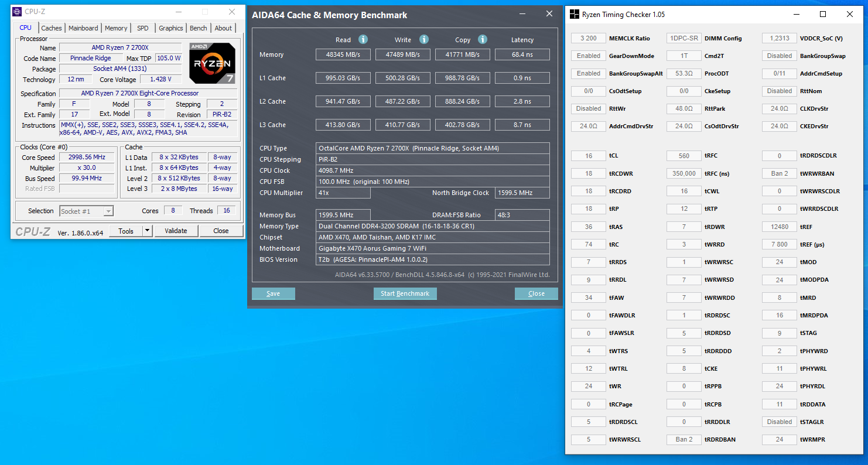Click the tCL value field 16

[589, 156]
